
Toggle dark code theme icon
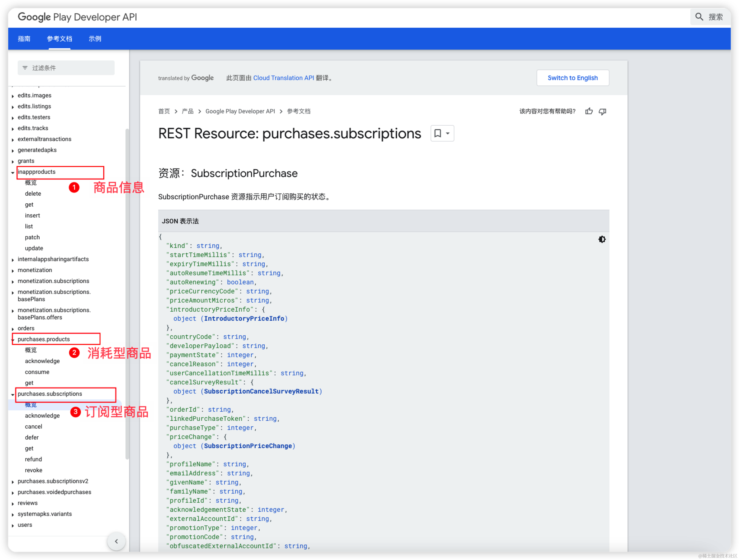(602, 239)
